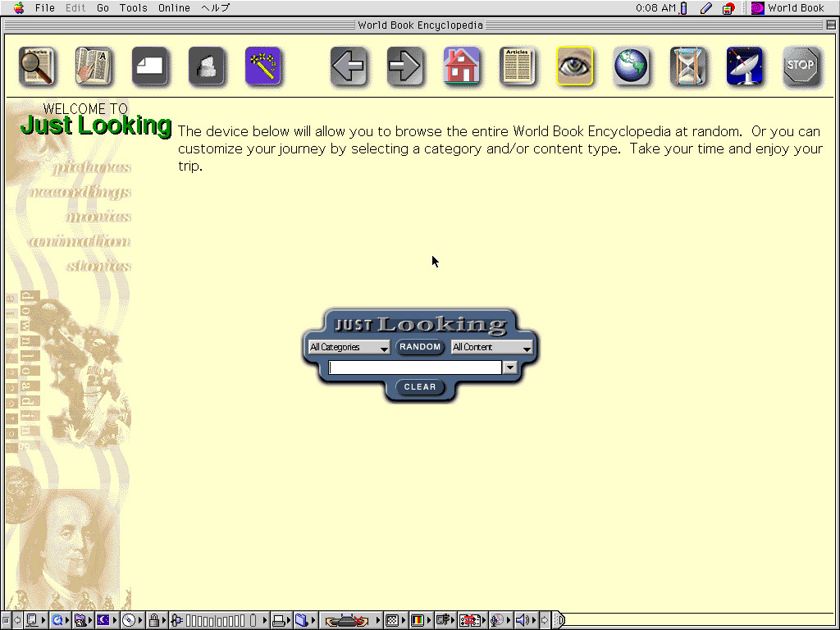Open the dictionary book icon
Viewport: 840px width, 630px height.
point(94,66)
